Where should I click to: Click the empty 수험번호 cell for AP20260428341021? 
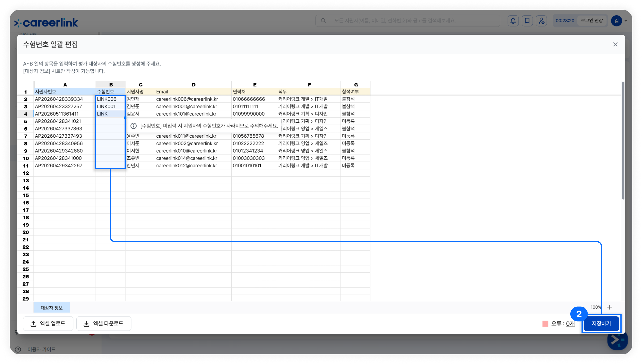(x=110, y=121)
